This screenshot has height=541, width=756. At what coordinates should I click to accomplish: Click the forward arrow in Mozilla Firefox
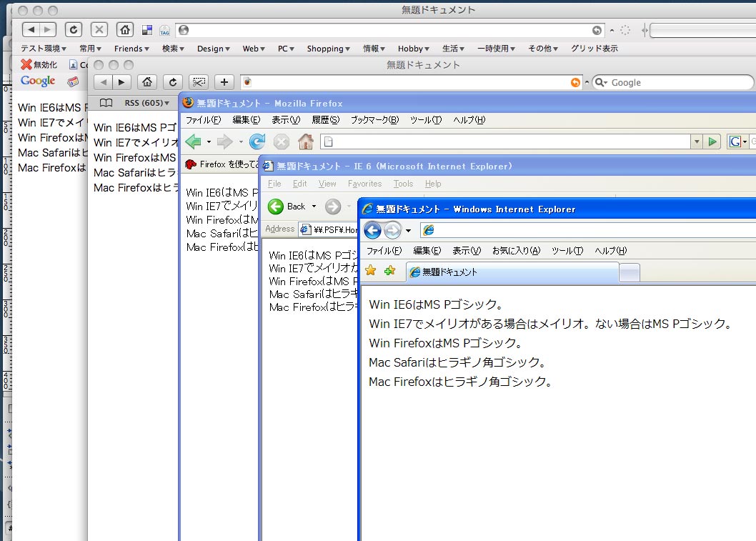(224, 142)
